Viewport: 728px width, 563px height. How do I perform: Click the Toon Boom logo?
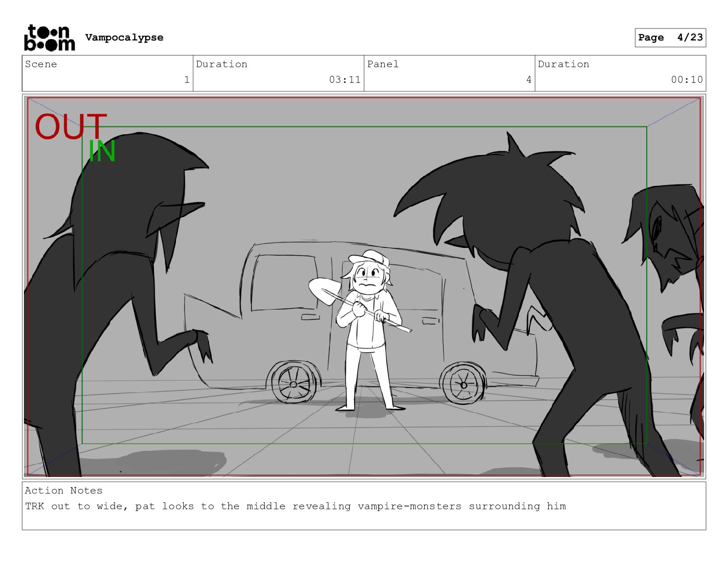(x=49, y=38)
